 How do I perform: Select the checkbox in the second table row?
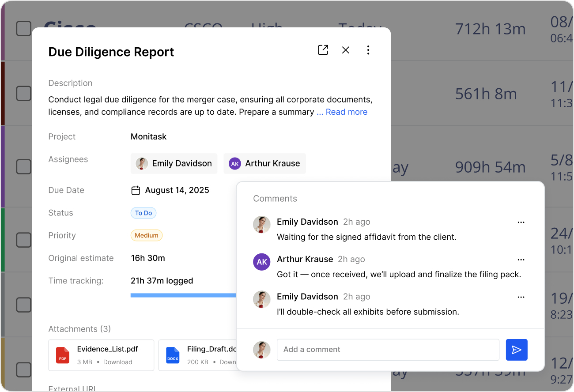pos(23,93)
